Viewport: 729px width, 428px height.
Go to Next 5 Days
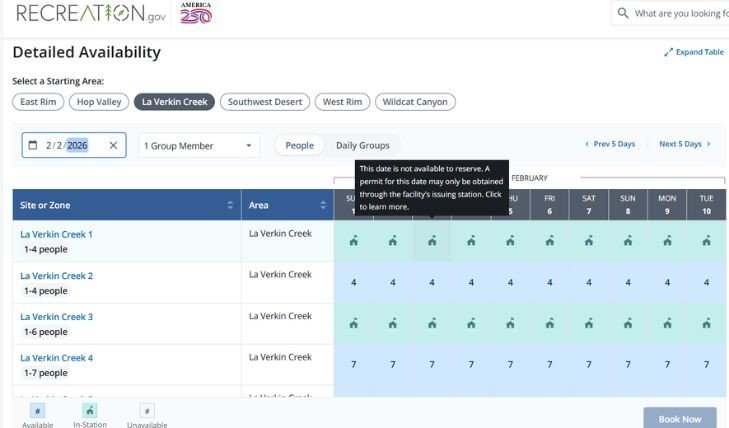(x=684, y=144)
